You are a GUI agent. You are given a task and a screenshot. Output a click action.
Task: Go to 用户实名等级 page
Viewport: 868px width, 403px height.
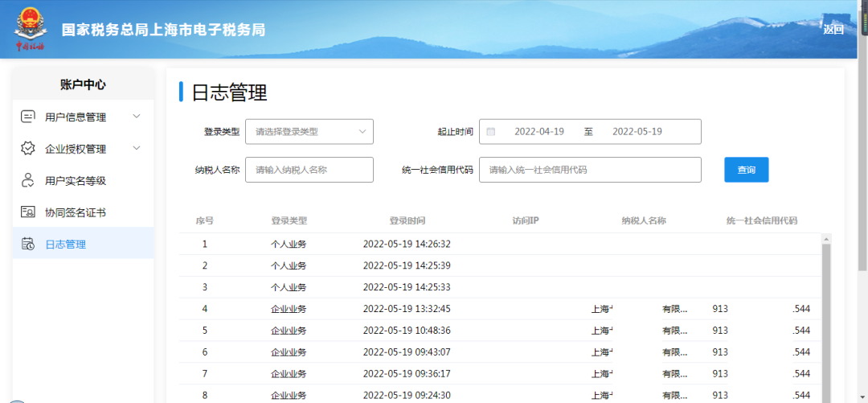83,181
